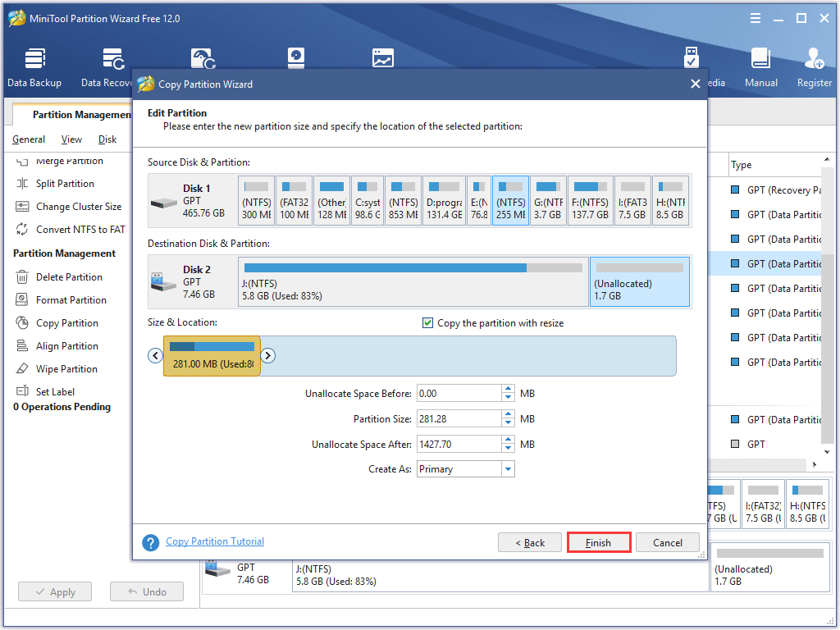840x630 pixels.
Task: Select Split Partition in the sidebar
Action: pos(66,183)
